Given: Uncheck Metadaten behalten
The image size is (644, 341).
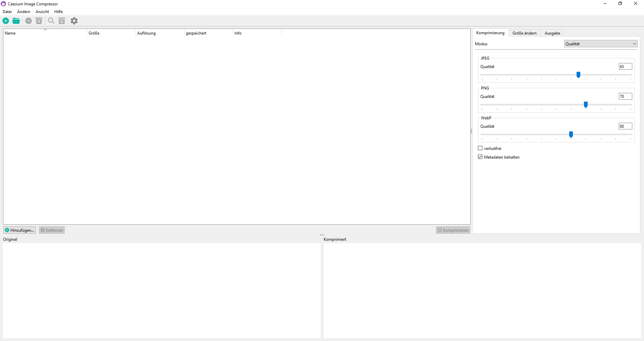Looking at the screenshot, I should [x=480, y=157].
